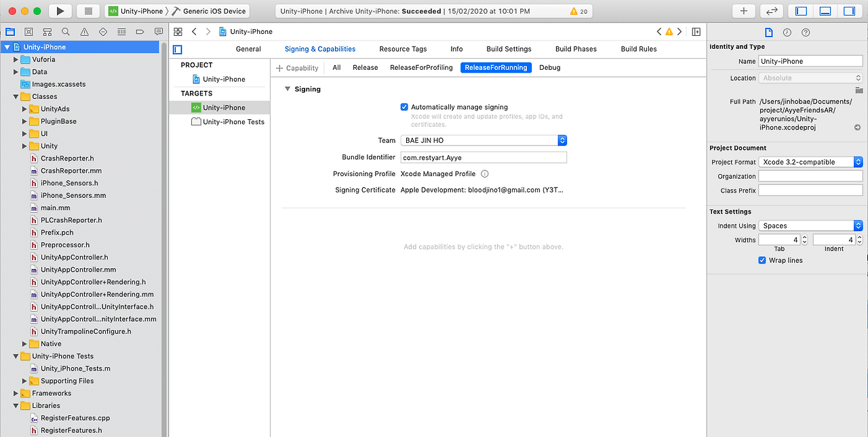
Task: Show the File inspector icon
Action: [x=768, y=33]
